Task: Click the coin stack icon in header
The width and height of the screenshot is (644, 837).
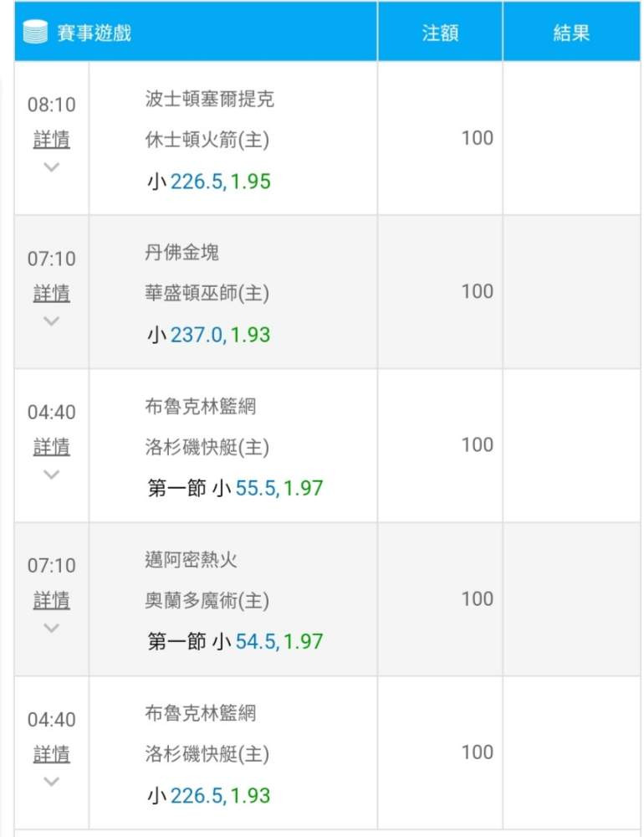Action: [35, 33]
